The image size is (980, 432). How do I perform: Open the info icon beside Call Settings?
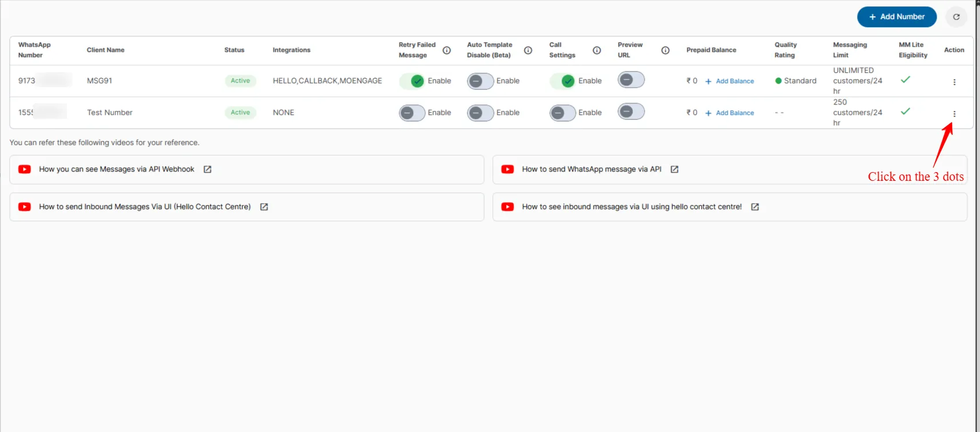(x=597, y=50)
